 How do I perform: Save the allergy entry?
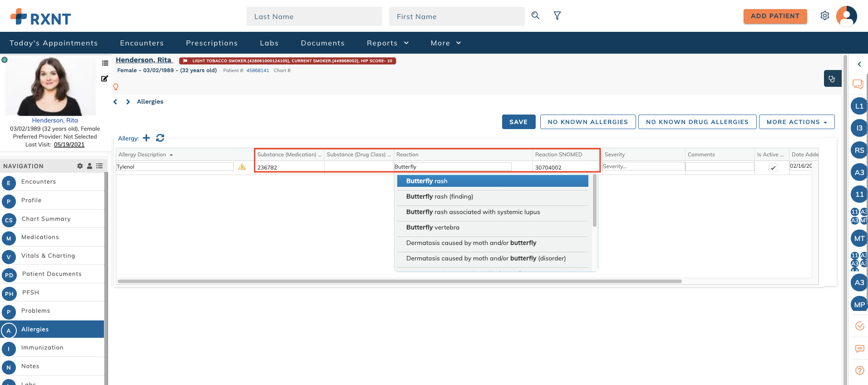click(518, 122)
